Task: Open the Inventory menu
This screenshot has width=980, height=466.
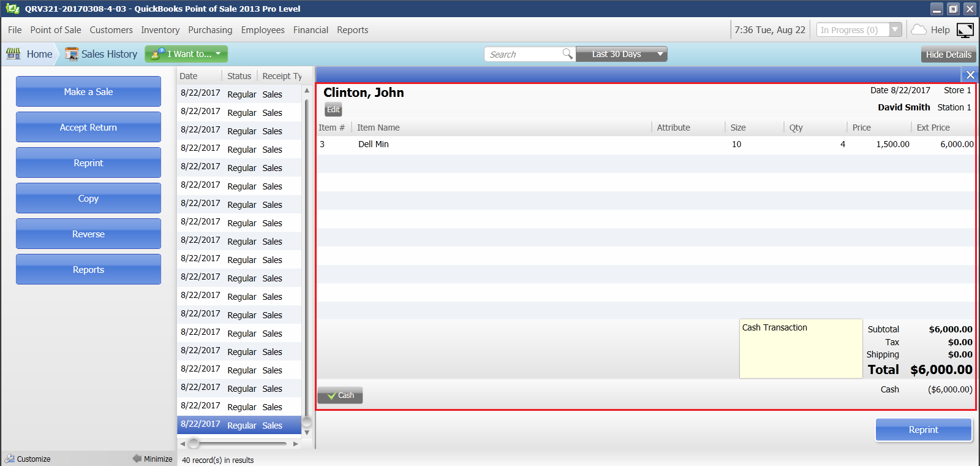Action: point(160,29)
